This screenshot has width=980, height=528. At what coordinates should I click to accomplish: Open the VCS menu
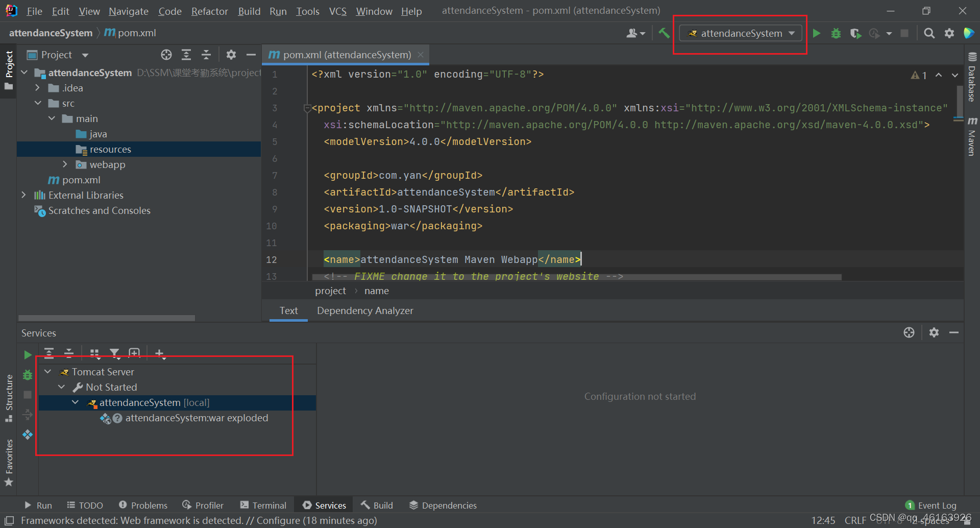337,11
